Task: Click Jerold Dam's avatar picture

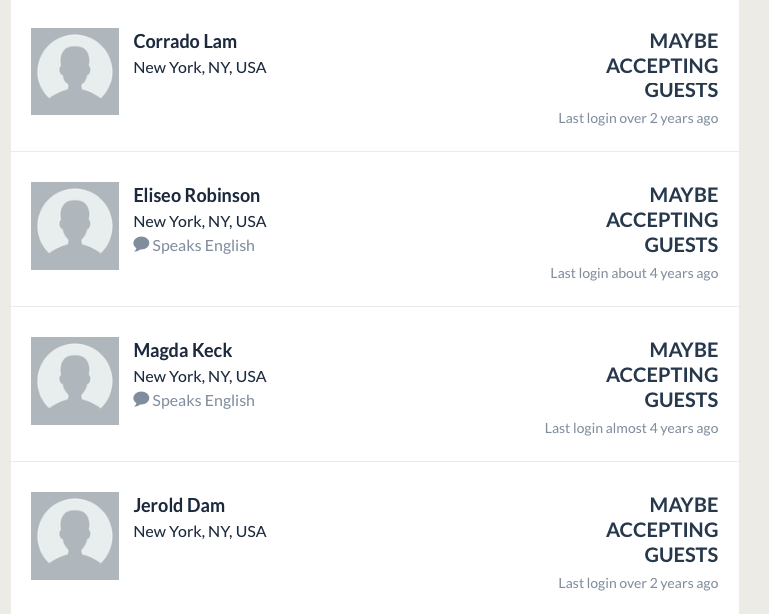Action: [75, 536]
